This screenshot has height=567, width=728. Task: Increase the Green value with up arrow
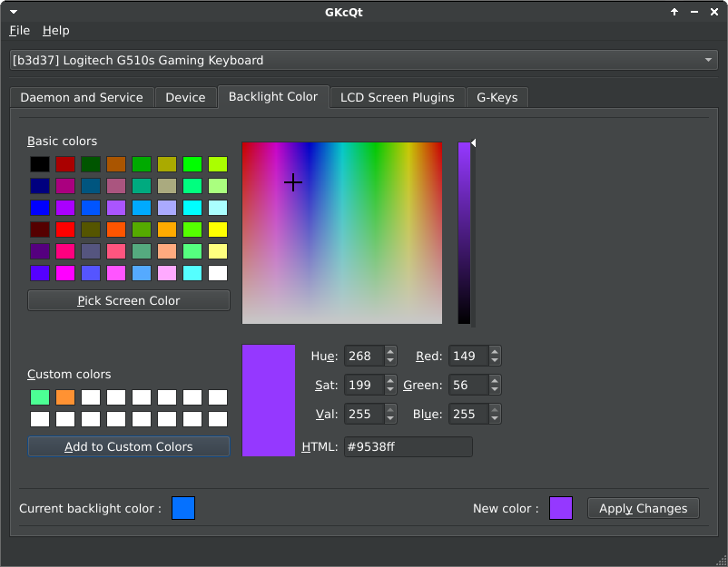tap(495, 380)
